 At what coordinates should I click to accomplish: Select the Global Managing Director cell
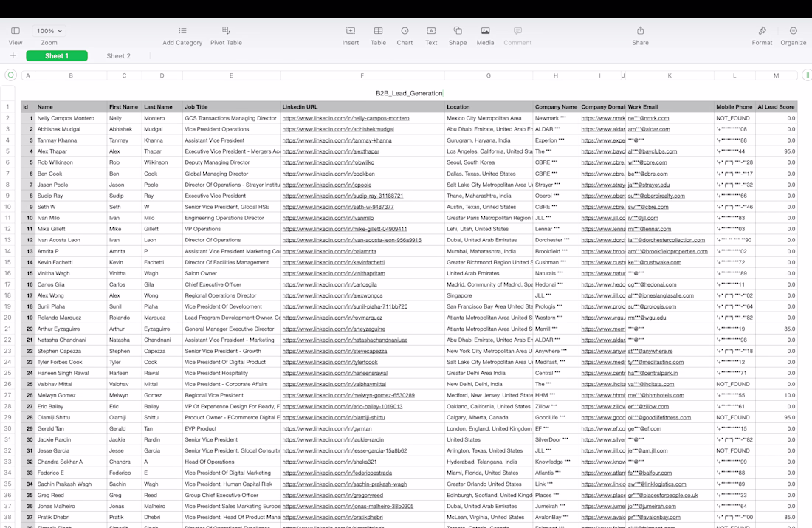click(x=231, y=174)
